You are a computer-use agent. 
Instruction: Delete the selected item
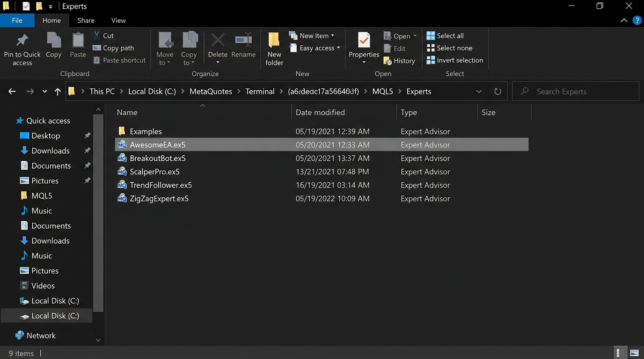coord(218,49)
